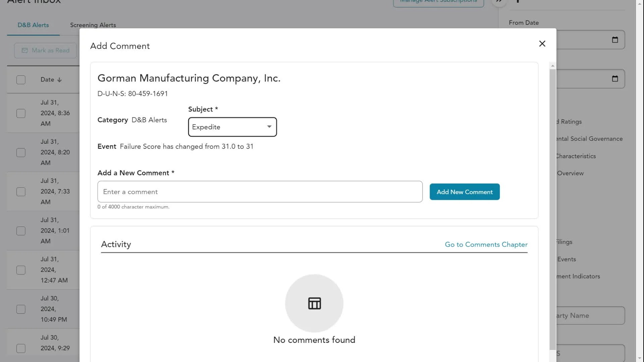The height and width of the screenshot is (362, 644).
Task: Select the Jul 30, 10:49 PM alert checkbox
Action: point(21,309)
